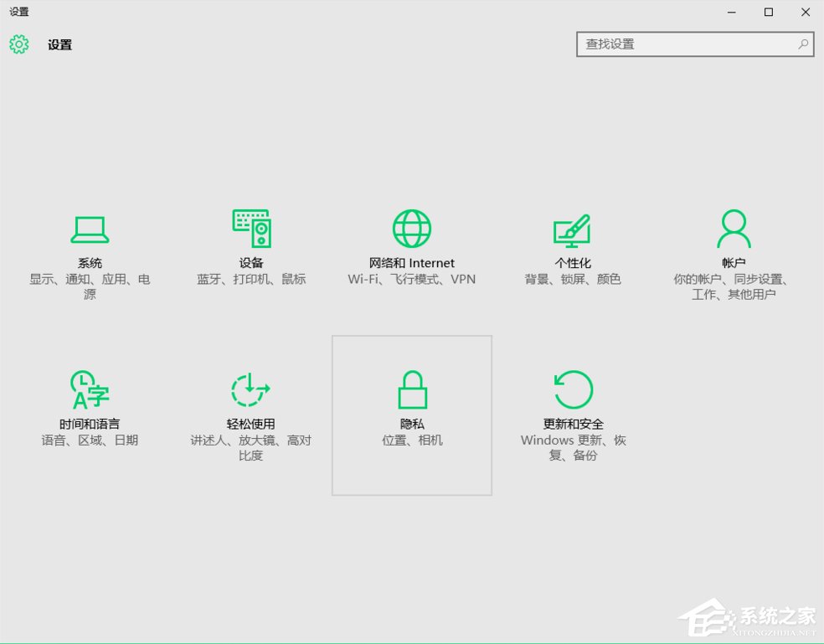Click the 更新和安全 recycle arrow icon

tap(572, 388)
